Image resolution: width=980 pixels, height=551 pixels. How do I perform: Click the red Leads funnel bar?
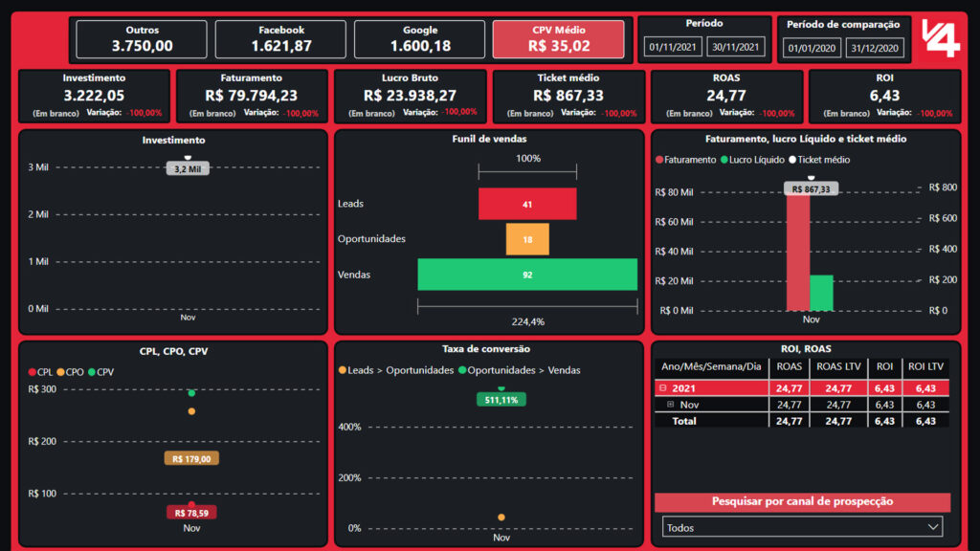[527, 204]
